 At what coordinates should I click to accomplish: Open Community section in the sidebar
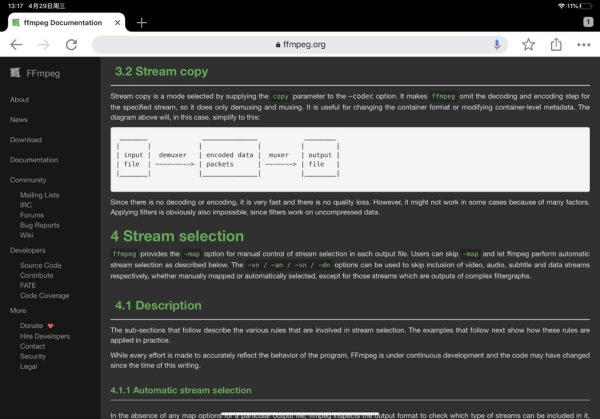(28, 180)
